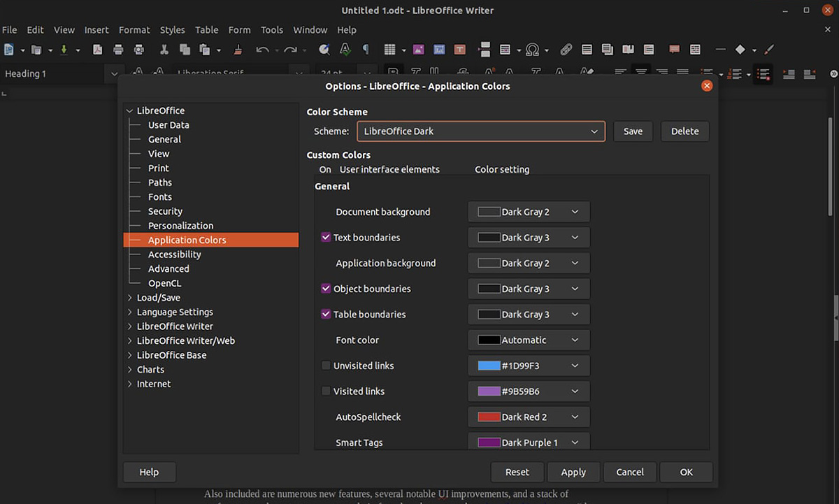Open the Edit menu

click(x=35, y=30)
